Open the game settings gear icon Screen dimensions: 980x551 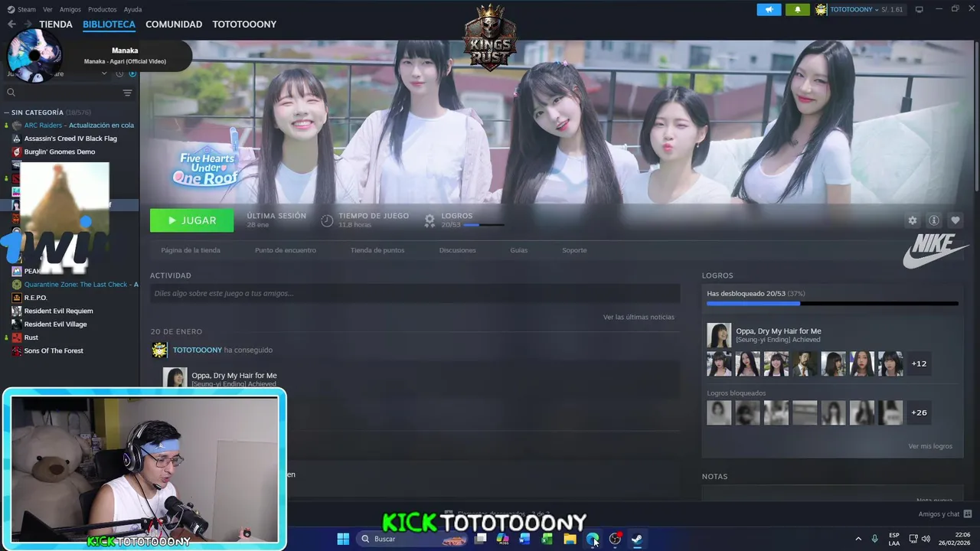pyautogui.click(x=912, y=220)
